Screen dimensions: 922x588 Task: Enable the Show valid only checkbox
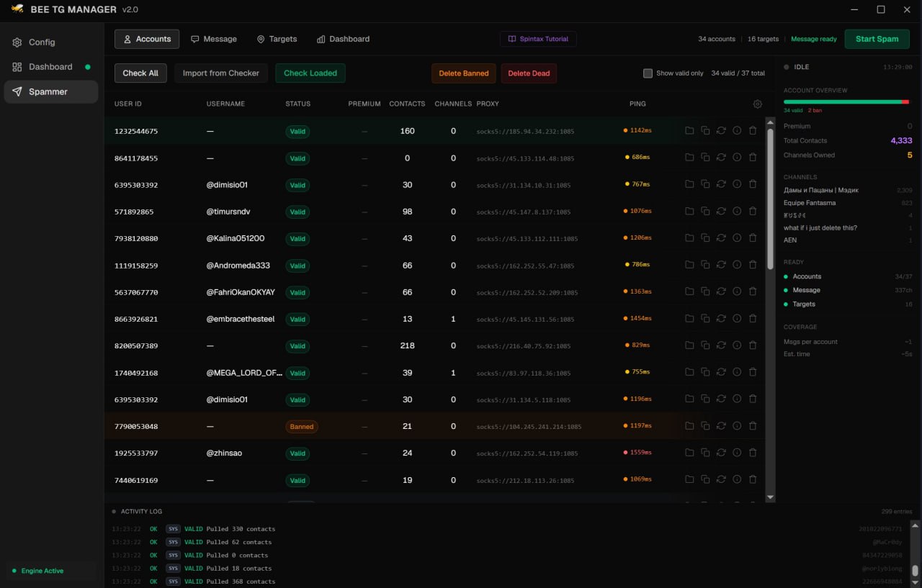[648, 73]
